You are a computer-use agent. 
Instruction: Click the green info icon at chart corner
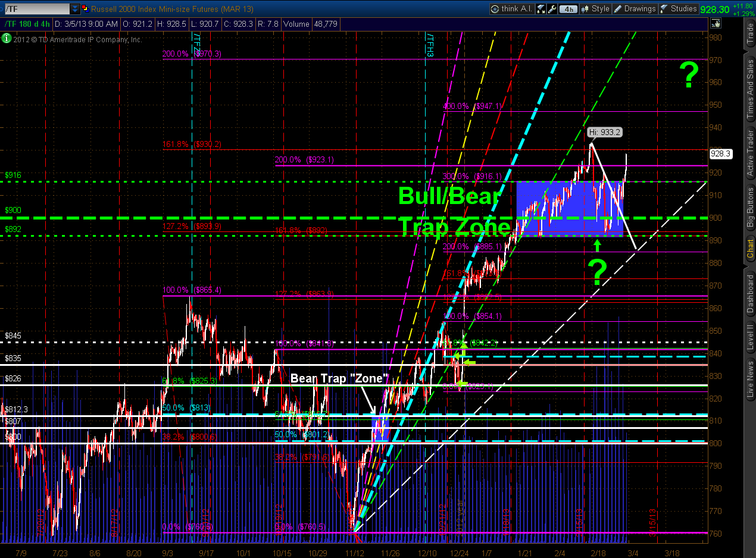pos(6,39)
